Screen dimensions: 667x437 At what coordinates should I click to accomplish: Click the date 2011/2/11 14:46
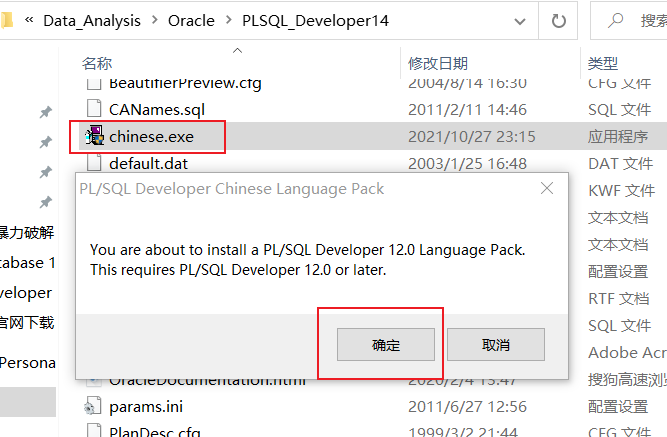pyautogui.click(x=467, y=110)
